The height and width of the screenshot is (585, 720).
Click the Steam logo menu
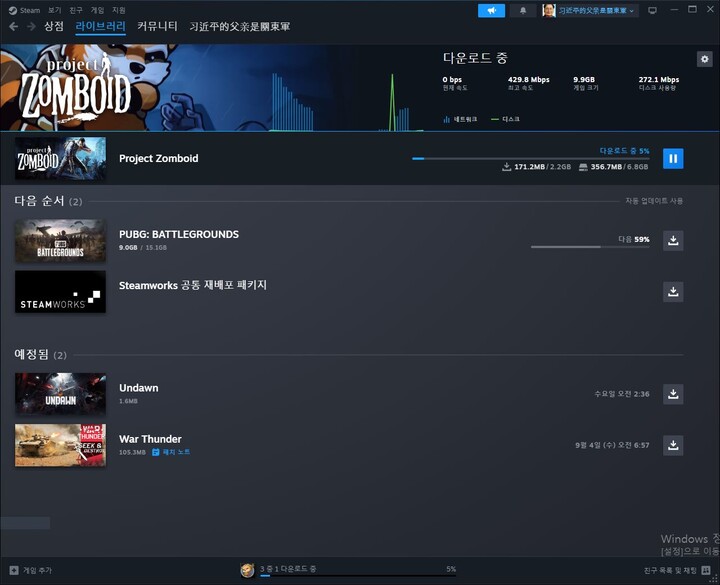[24, 10]
